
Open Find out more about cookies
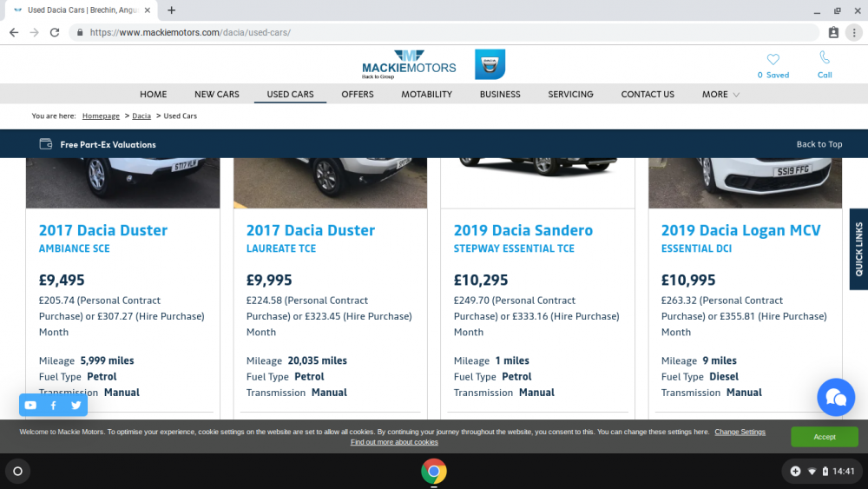point(394,442)
